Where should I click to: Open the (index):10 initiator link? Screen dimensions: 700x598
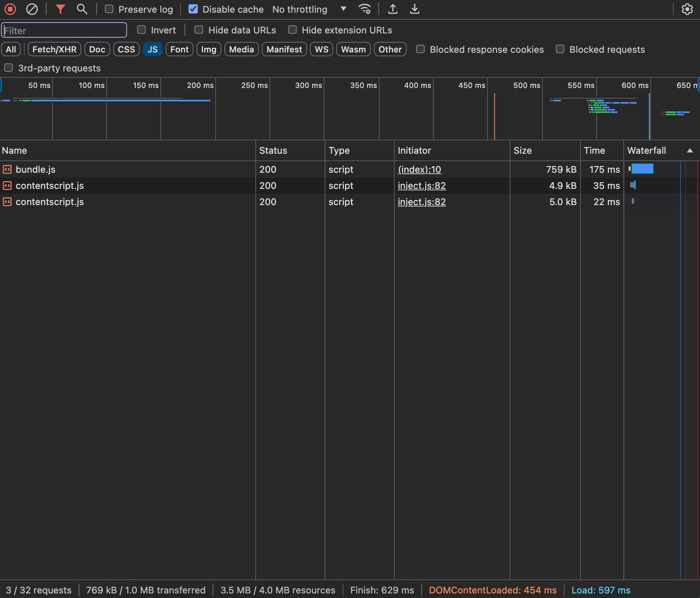point(419,169)
